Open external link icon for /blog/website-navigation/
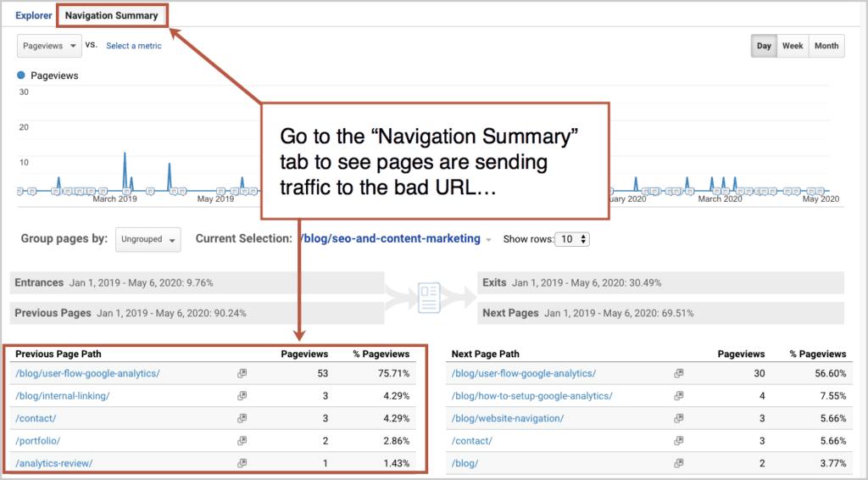868x480 pixels. click(679, 419)
